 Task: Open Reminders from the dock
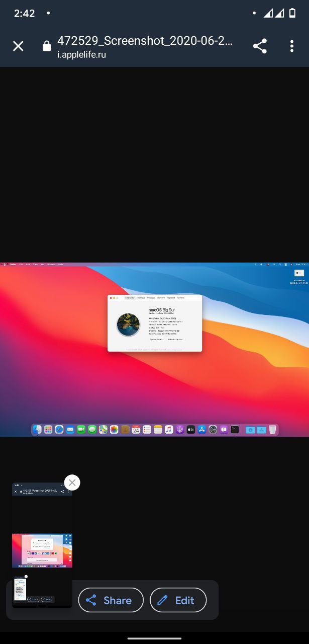[147, 430]
